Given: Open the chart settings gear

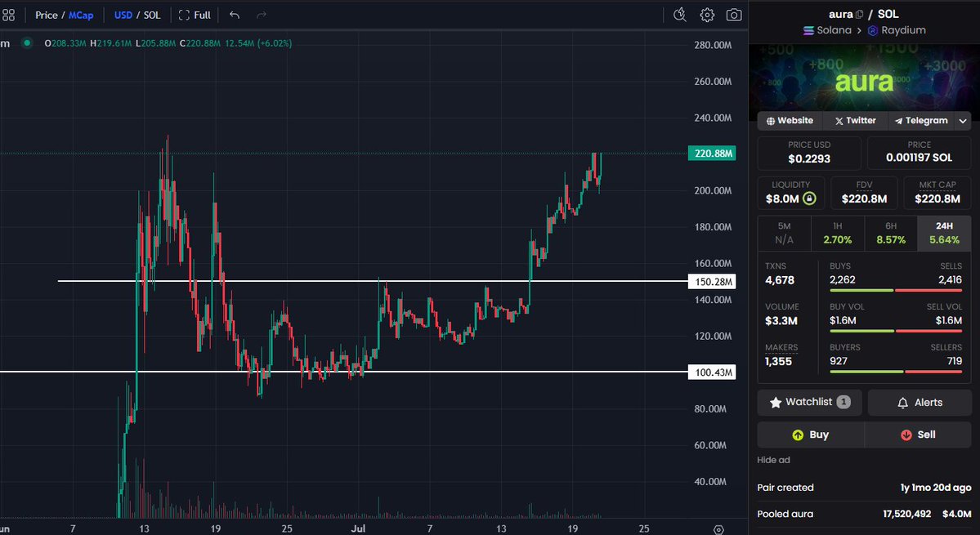Looking at the screenshot, I should [x=707, y=15].
